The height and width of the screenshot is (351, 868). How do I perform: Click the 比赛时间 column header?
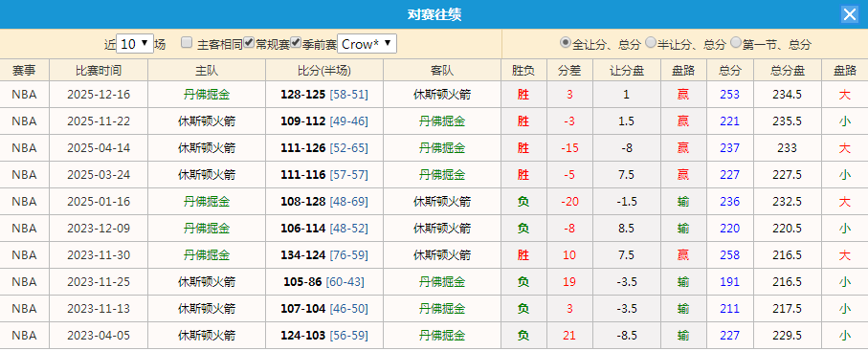99,71
